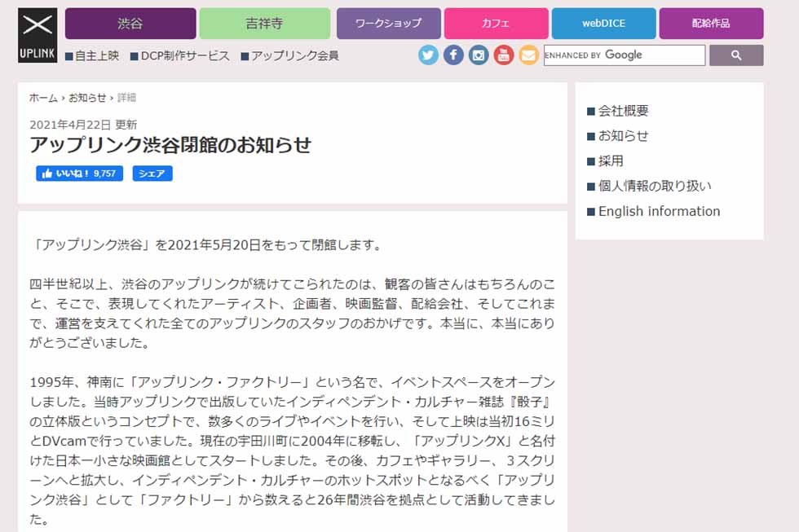Click the Facebook シェア button
This screenshot has width=799, height=532.
point(152,174)
